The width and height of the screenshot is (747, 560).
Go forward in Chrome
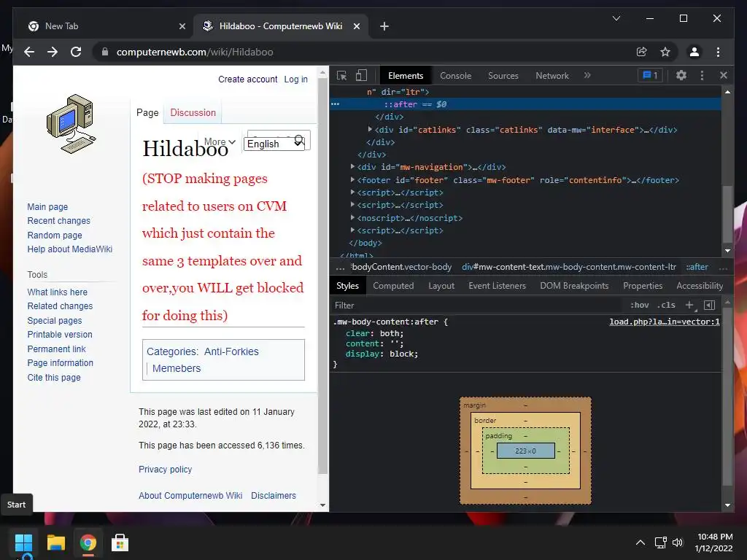(53, 52)
